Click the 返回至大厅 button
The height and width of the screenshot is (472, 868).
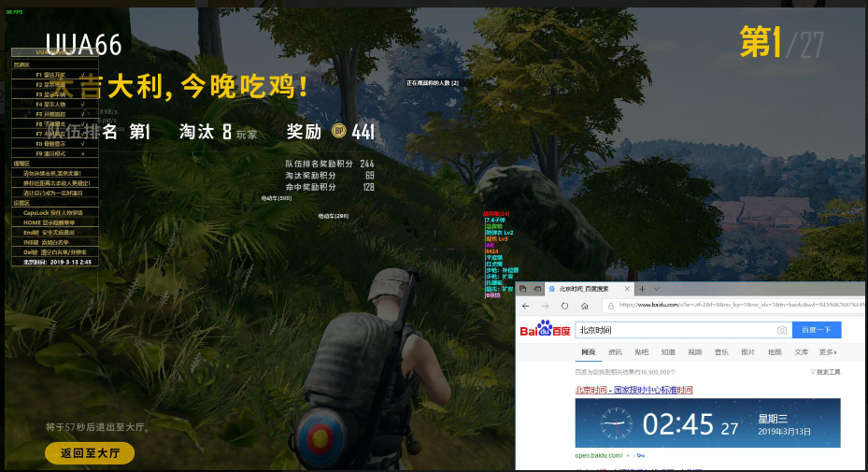[x=90, y=452]
